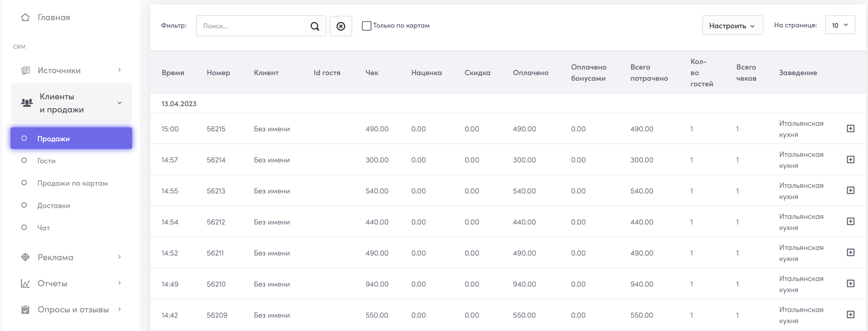Click the search magnifier icon
This screenshot has width=868, height=331.
coord(315,26)
